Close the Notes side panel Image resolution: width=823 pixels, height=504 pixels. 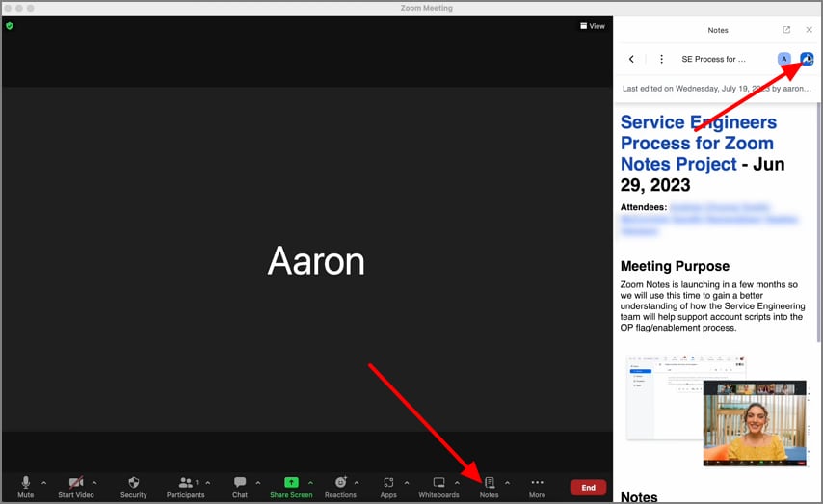coord(809,30)
